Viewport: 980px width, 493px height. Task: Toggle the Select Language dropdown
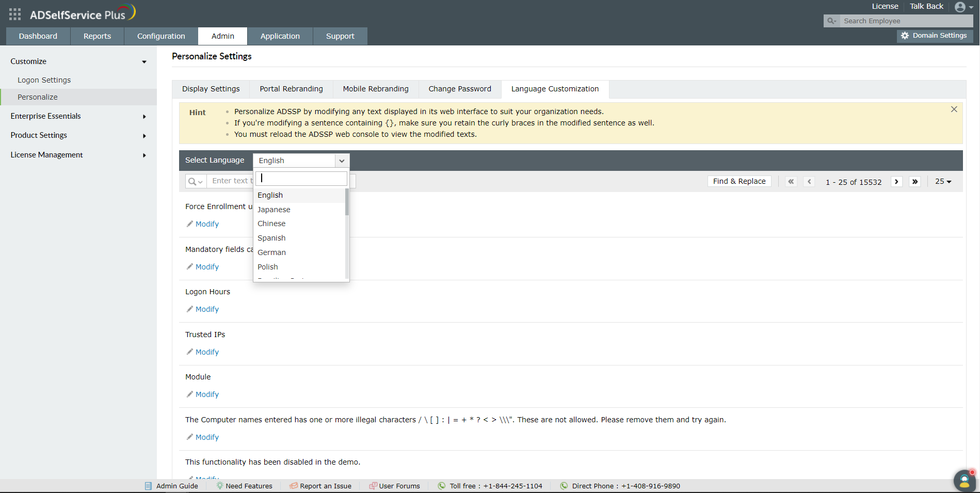tap(301, 161)
